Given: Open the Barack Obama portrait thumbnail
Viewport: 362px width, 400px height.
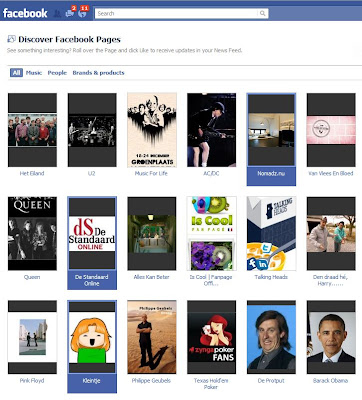Looking at the screenshot, I should coord(331,337).
